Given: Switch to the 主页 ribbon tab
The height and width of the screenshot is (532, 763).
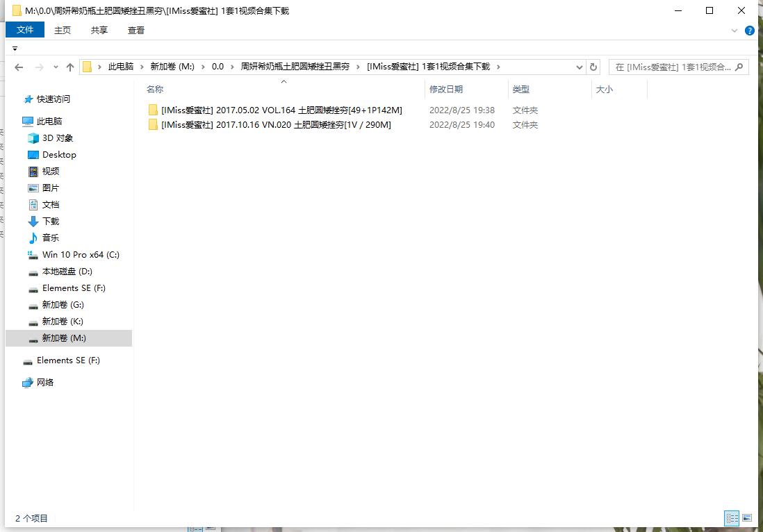Looking at the screenshot, I should (63, 30).
